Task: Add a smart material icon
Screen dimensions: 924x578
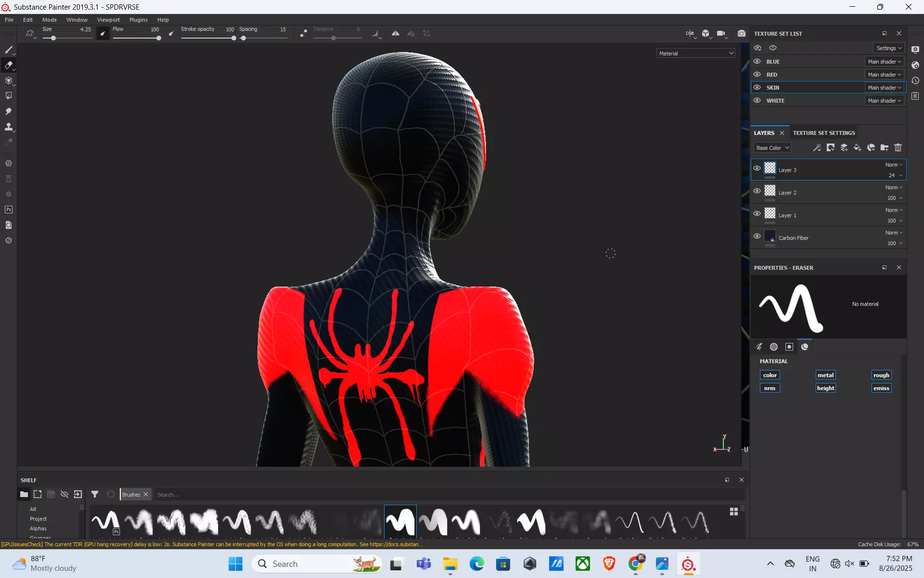Action: coord(871,148)
